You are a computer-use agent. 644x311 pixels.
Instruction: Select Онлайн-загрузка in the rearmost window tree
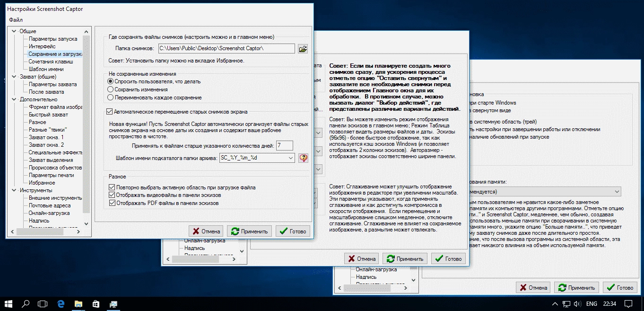pyautogui.click(x=376, y=269)
